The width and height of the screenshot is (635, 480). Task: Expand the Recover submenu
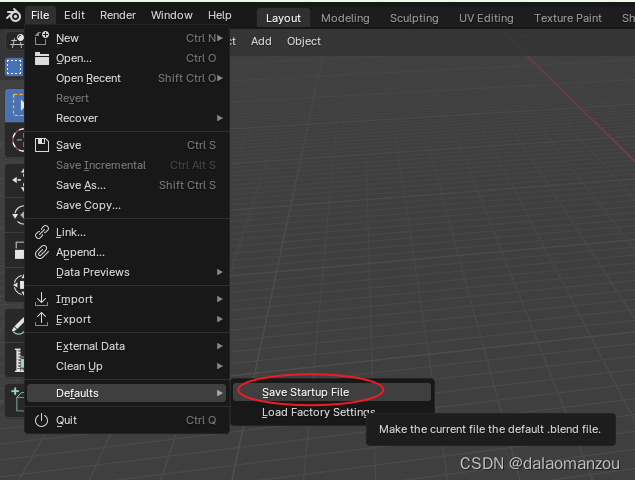click(x=127, y=118)
